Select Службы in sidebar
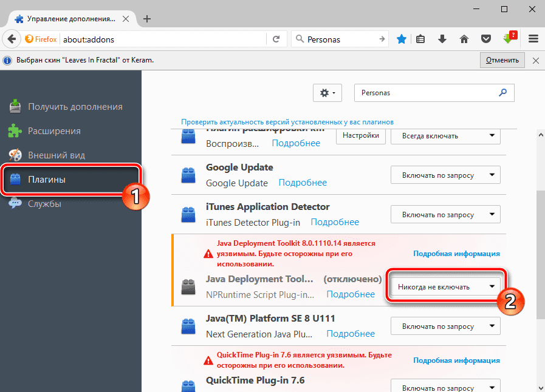This screenshot has height=392, width=545. pos(71,204)
